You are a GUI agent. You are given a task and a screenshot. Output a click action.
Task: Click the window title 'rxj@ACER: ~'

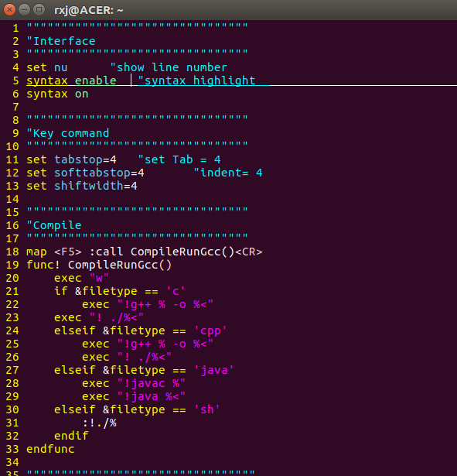coord(89,10)
